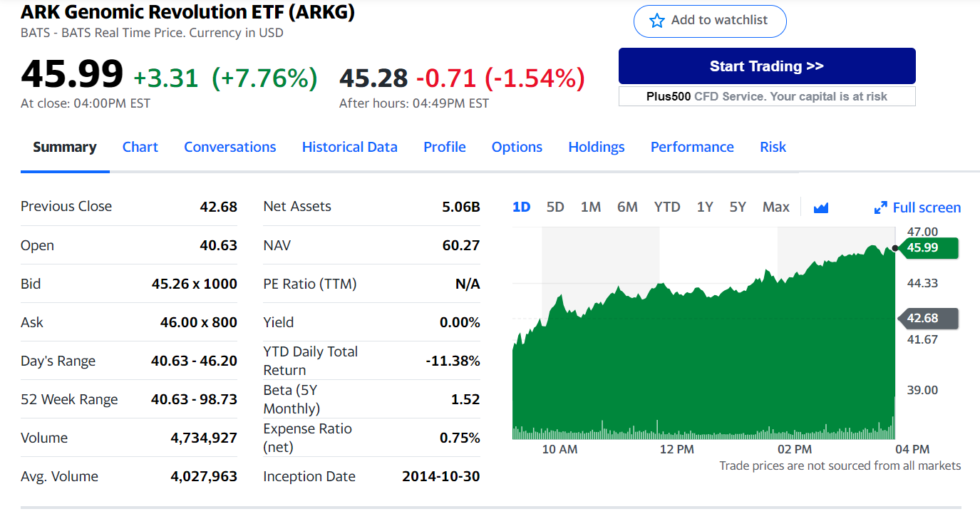Image resolution: width=980 pixels, height=514 pixels.
Task: Open the Profile tab
Action: click(444, 147)
